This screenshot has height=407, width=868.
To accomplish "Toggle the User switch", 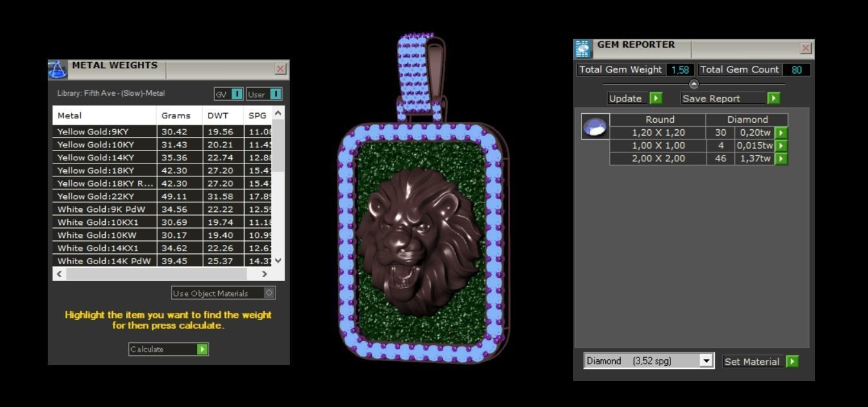I will point(264,94).
